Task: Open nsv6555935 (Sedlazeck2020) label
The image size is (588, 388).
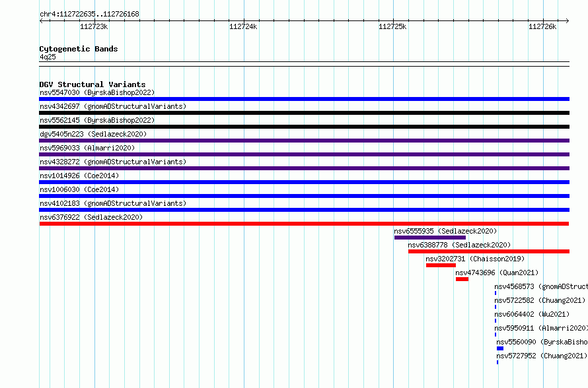Action: (x=445, y=231)
